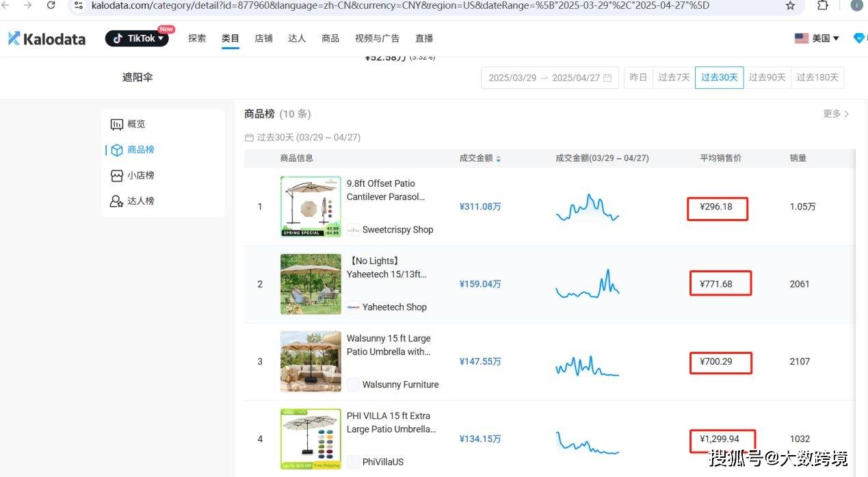Open the 直播 menu
868x477 pixels.
(x=424, y=38)
